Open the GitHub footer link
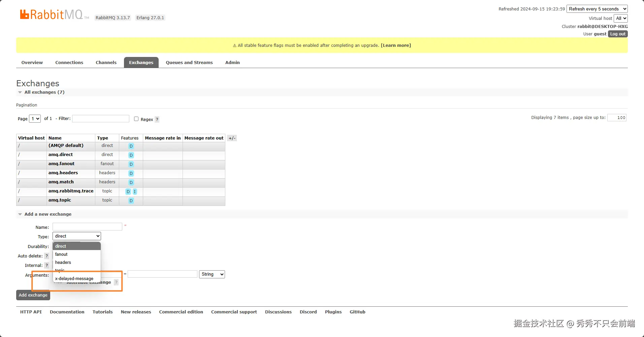644x337 pixels. 357,312
